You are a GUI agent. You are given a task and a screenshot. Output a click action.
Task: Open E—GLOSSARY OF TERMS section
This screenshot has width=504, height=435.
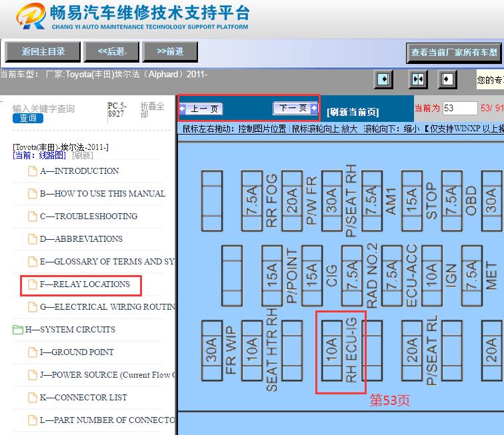[x=107, y=262]
